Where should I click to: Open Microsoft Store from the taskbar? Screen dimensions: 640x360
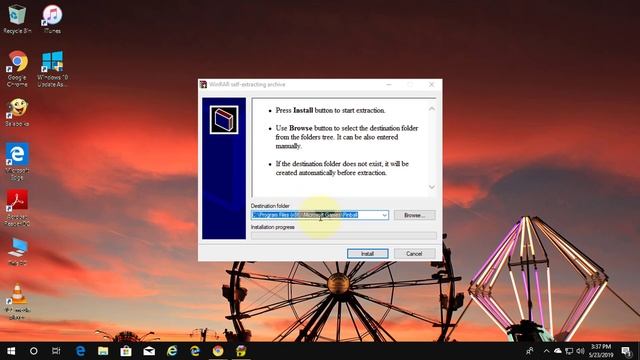tap(126, 351)
